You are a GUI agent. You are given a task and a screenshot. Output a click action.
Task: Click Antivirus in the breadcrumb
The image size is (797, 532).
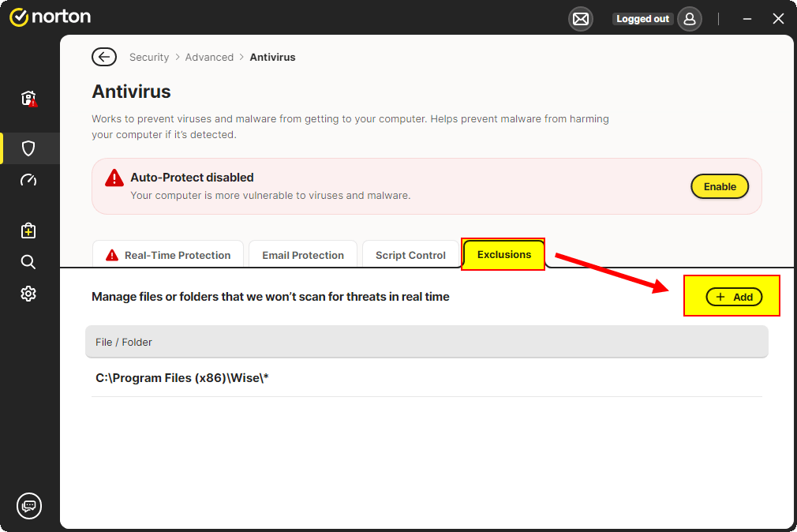(272, 57)
